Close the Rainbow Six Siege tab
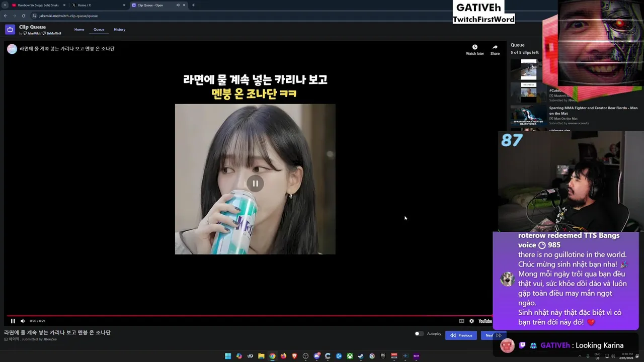The width and height of the screenshot is (644, 362). tap(64, 5)
